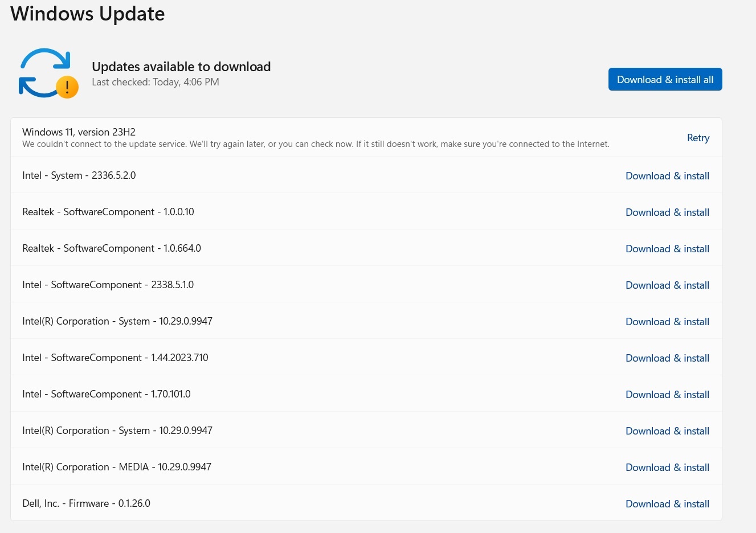Select 'Dell, Inc. - Firmware - 0.1.26.0' text
Viewport: 756px width, 533px height.
86,503
